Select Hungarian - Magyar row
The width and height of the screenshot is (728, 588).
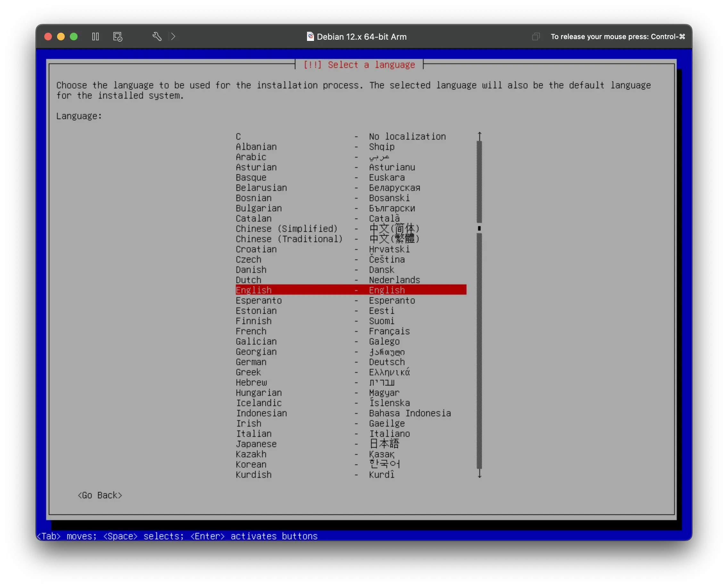351,393
